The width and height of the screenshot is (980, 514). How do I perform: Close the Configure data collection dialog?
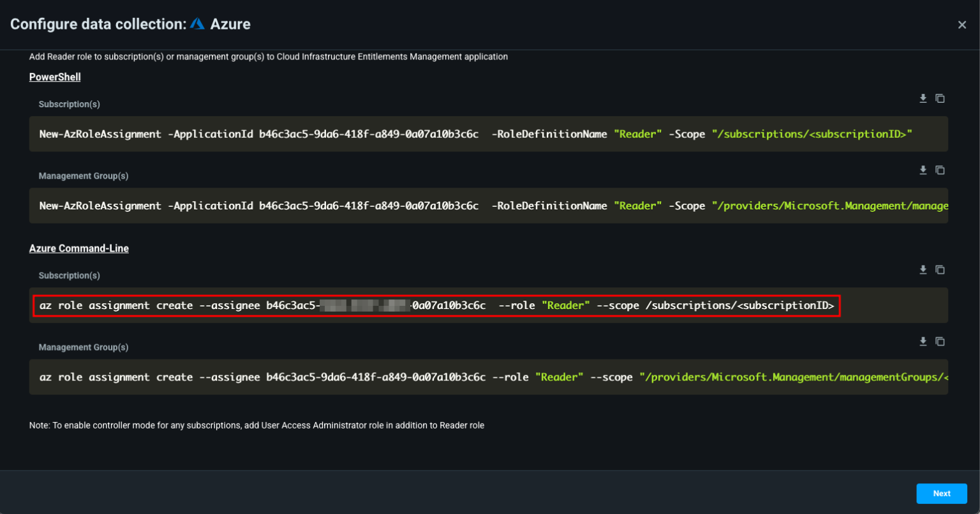(961, 25)
